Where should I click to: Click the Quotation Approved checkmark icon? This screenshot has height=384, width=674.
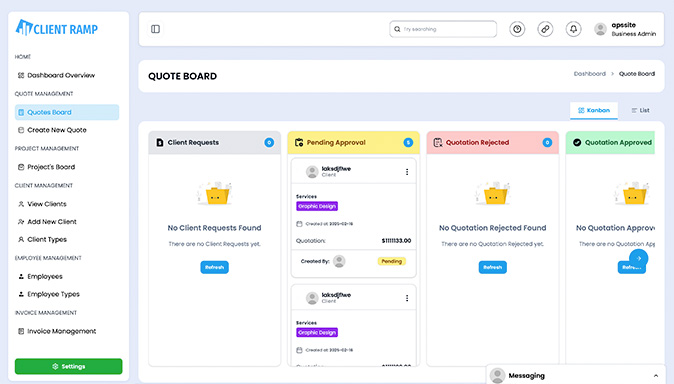(577, 142)
